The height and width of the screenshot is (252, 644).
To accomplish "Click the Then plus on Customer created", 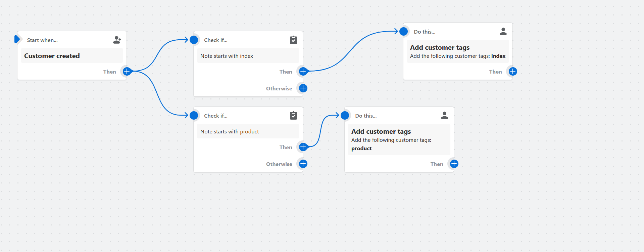I will click(x=127, y=71).
